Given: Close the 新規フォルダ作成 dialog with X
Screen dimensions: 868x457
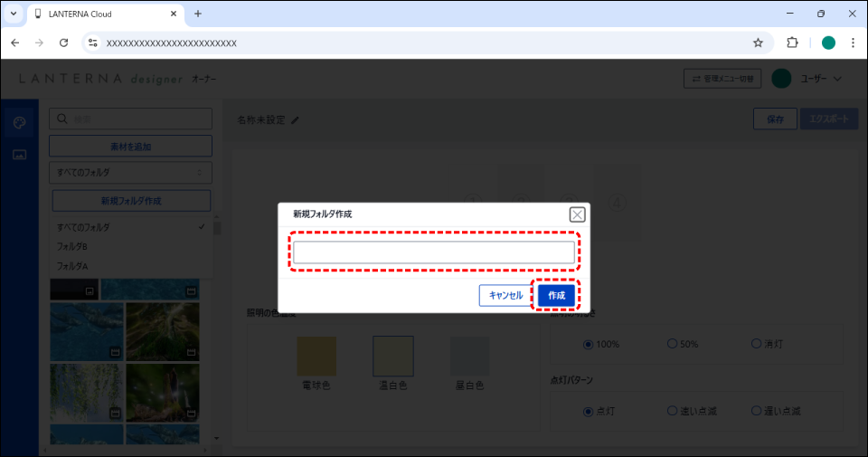Looking at the screenshot, I should (577, 214).
